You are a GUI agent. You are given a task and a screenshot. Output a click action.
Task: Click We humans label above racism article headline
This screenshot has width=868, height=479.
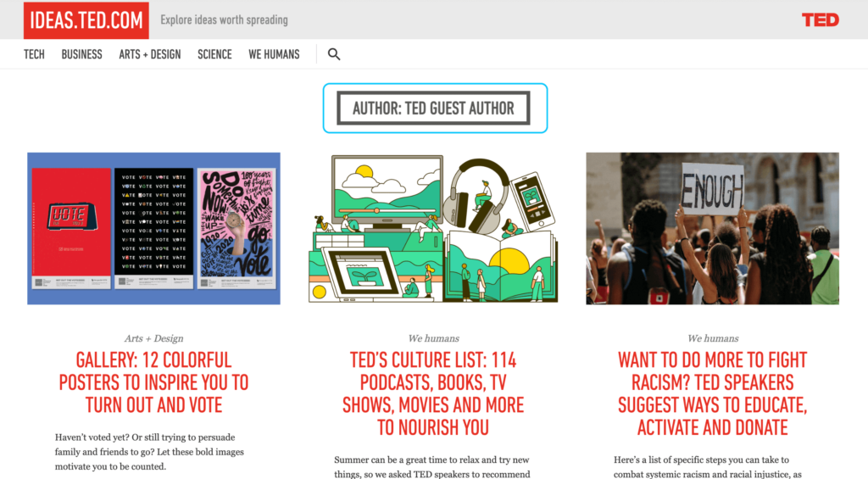[x=712, y=338]
